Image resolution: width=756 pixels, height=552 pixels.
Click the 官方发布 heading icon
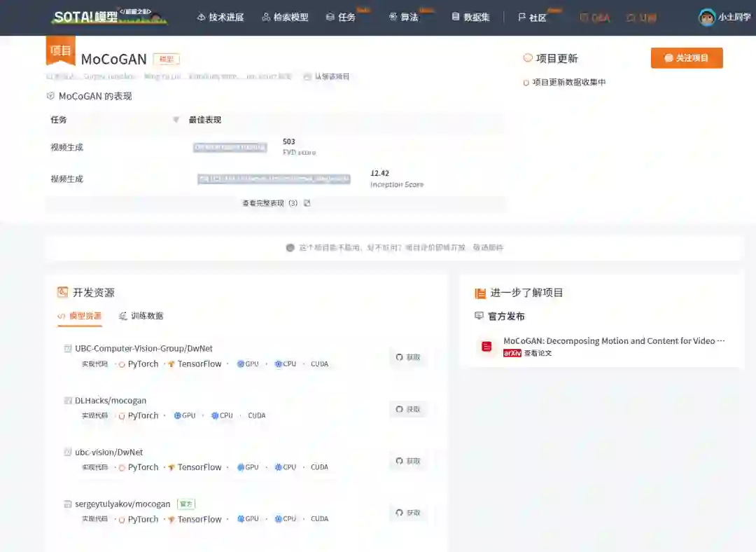(479, 316)
